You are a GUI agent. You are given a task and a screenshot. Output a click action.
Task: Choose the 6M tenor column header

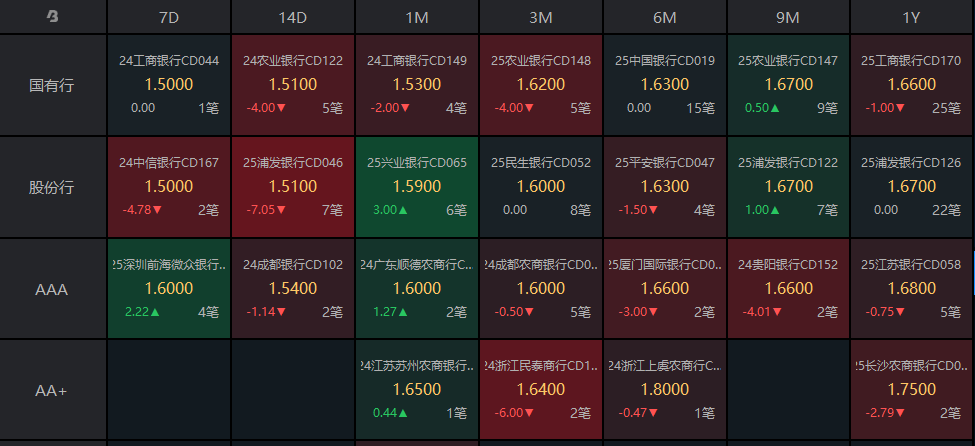tap(665, 17)
